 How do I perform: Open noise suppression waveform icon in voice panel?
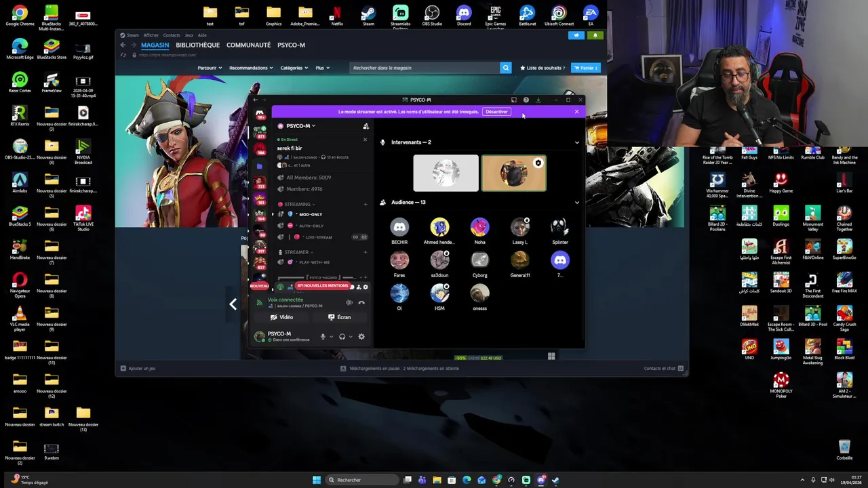click(x=349, y=302)
